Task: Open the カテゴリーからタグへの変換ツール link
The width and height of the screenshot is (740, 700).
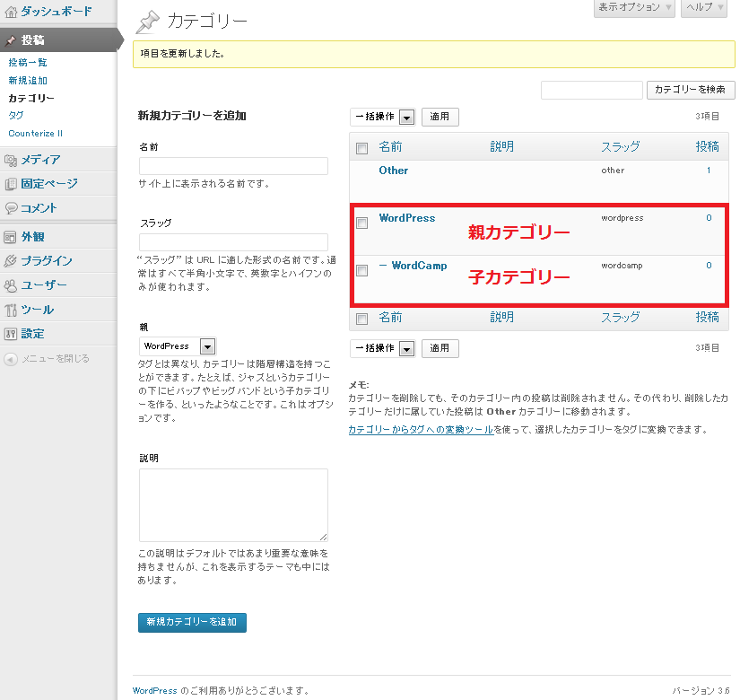Action: pyautogui.click(x=420, y=430)
